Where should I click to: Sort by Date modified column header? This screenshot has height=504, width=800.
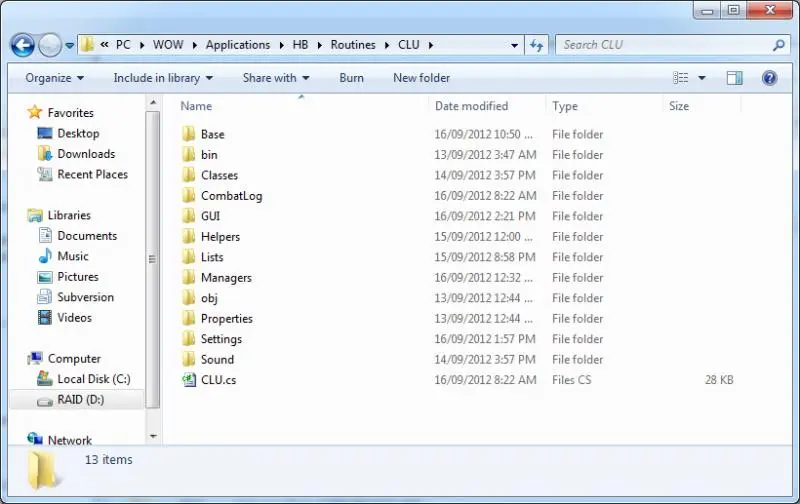[471, 106]
